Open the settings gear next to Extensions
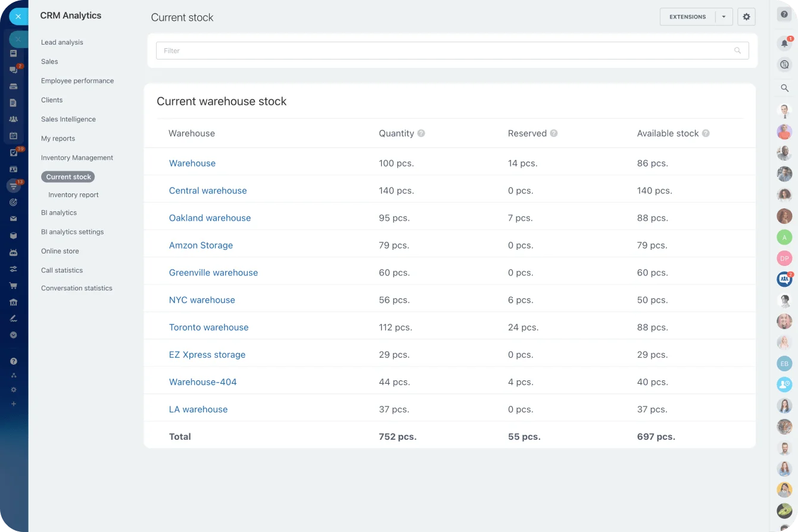The image size is (798, 532). tap(746, 17)
